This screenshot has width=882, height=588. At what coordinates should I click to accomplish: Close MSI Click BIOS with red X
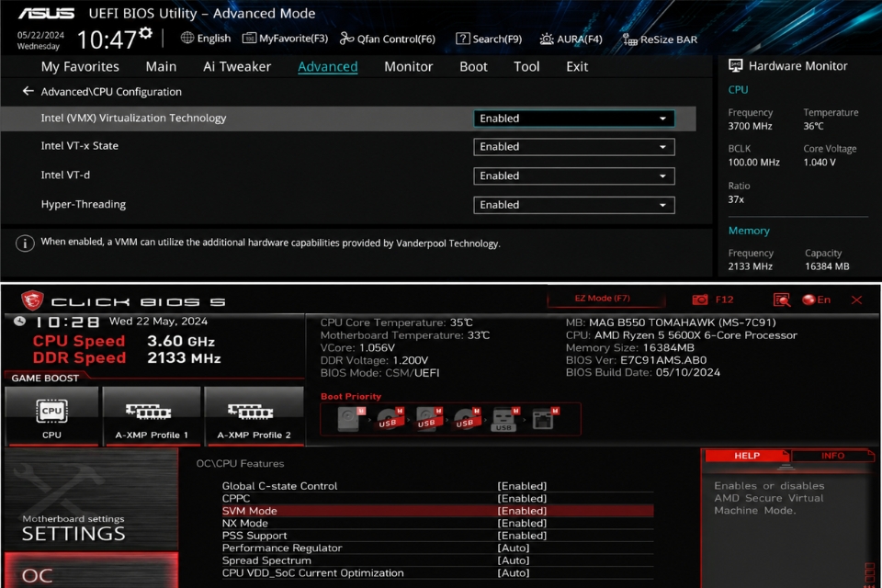click(856, 300)
